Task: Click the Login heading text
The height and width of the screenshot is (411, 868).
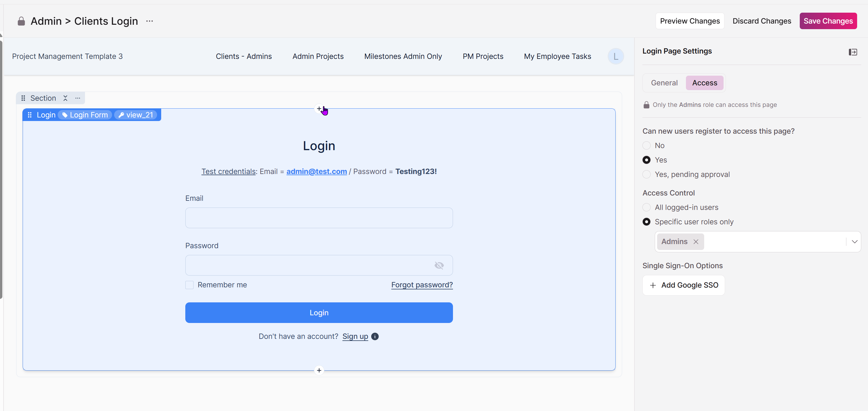Action: tap(319, 146)
